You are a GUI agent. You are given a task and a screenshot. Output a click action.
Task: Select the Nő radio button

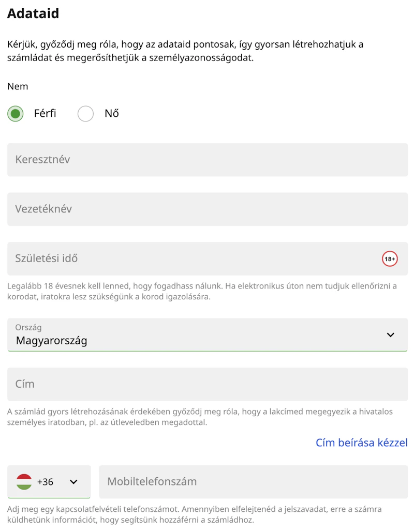point(85,114)
